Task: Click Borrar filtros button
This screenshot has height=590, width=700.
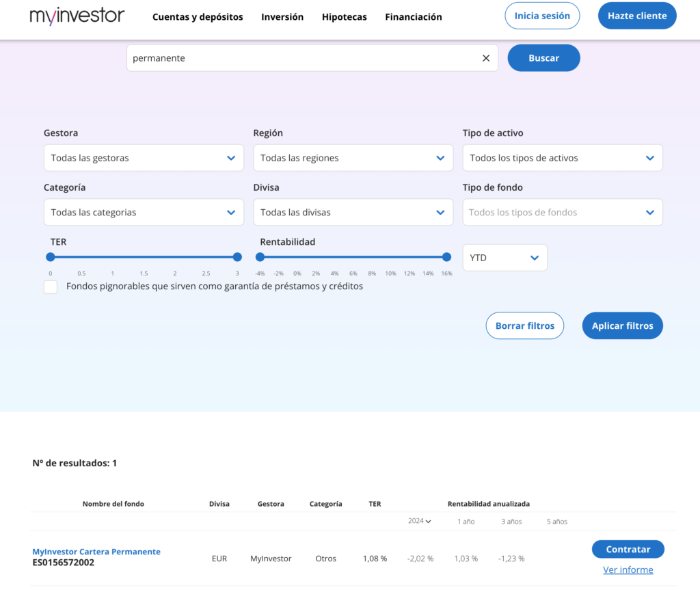Action: 525,325
